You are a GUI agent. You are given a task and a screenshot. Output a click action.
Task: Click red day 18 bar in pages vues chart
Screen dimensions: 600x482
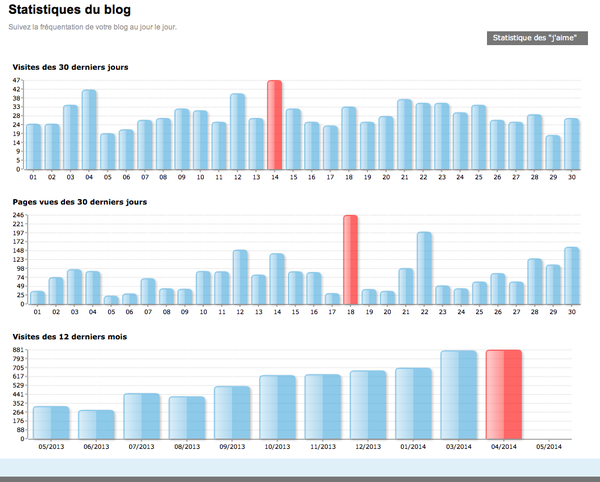pyautogui.click(x=350, y=259)
